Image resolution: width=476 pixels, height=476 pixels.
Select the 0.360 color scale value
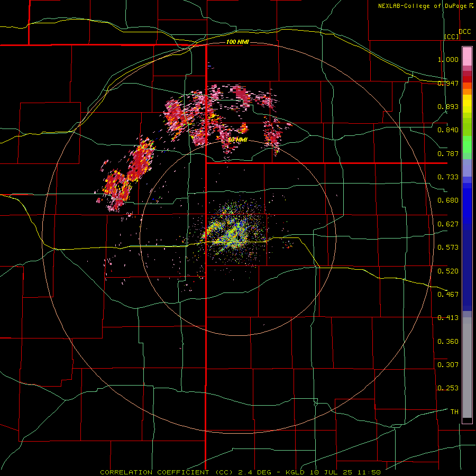[x=448, y=341]
